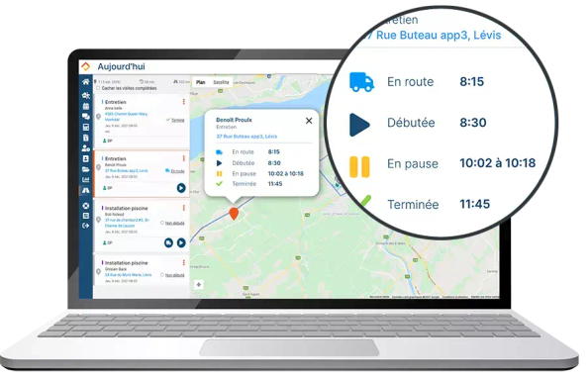The width and height of the screenshot is (588, 380).
Task: Click the lifebuoy help icon in sidebar
Action: click(86, 206)
